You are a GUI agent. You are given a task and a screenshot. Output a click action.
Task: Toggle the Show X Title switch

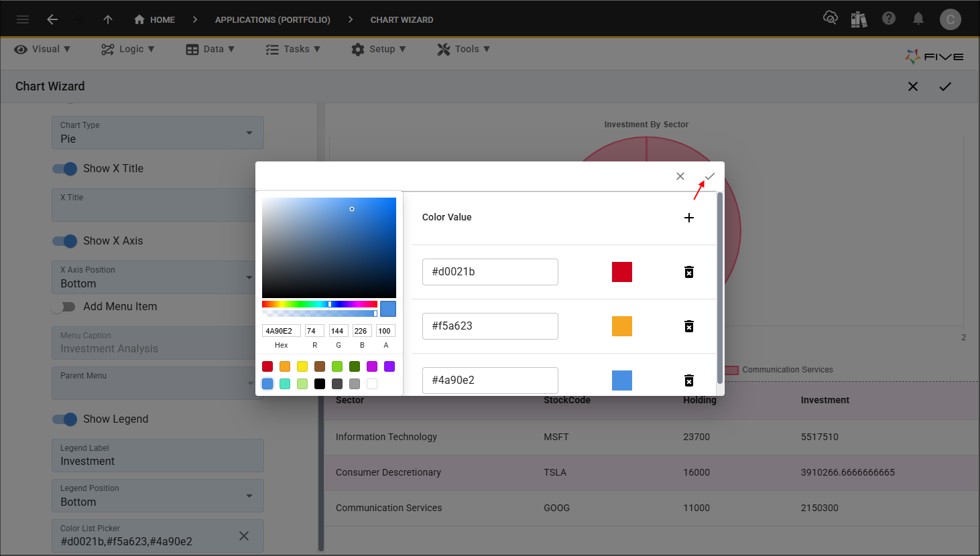pyautogui.click(x=65, y=169)
